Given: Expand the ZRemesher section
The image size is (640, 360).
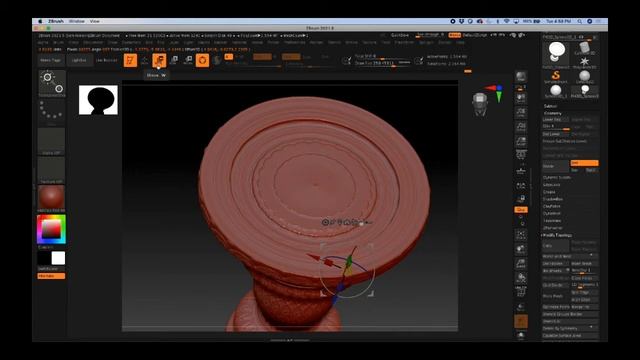Looking at the screenshot, I should tap(553, 228).
